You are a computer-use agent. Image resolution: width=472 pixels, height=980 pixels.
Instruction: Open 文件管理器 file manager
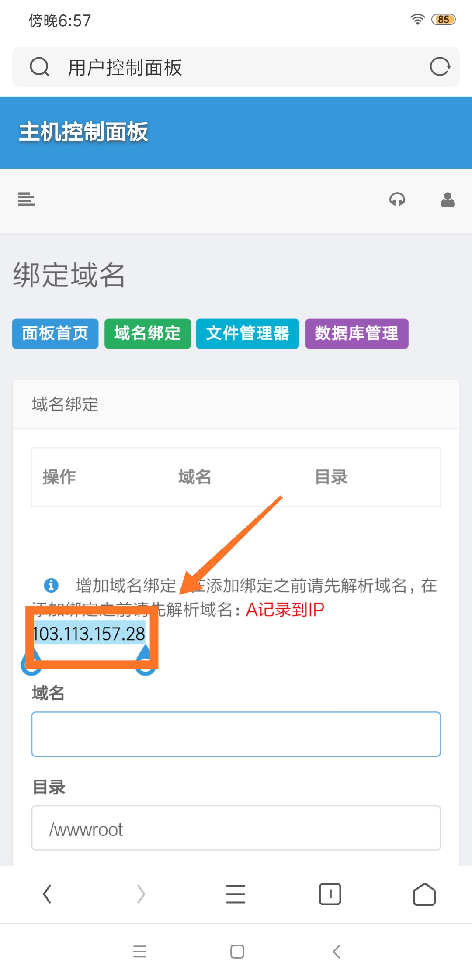pyautogui.click(x=247, y=334)
